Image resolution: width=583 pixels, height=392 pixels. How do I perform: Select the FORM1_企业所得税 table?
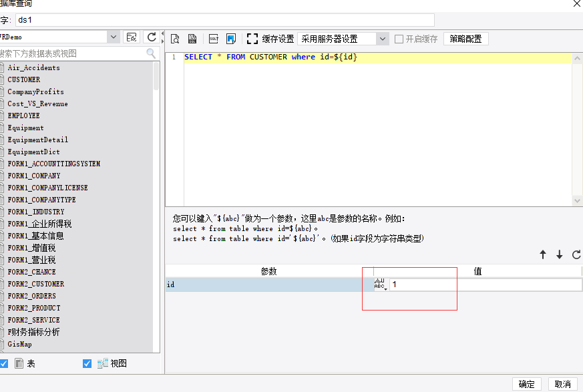click(x=39, y=224)
